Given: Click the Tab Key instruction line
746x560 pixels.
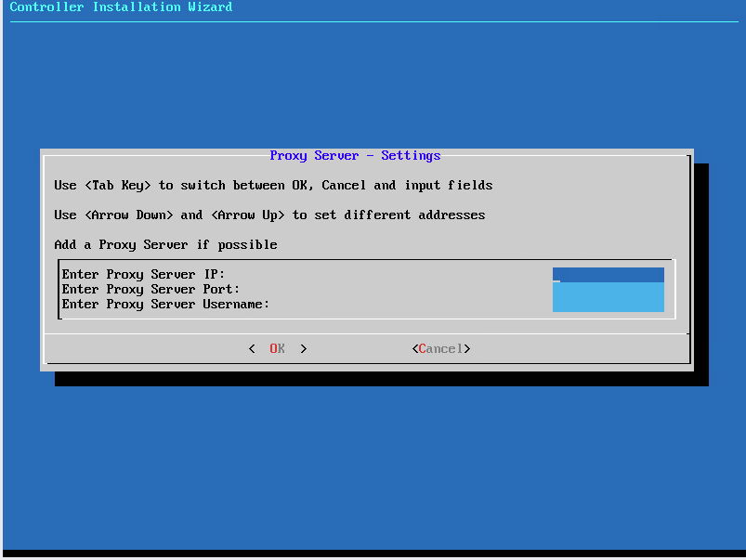Looking at the screenshot, I should [x=273, y=185].
